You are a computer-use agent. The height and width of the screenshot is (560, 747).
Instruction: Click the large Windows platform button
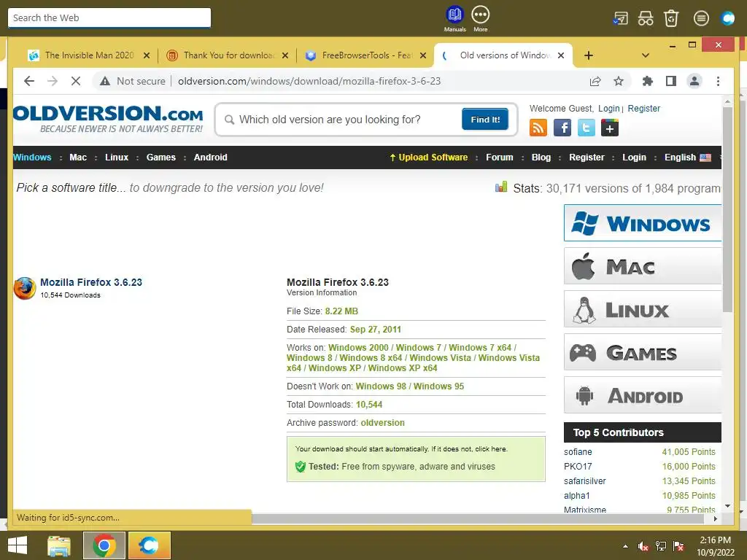pyautogui.click(x=643, y=223)
